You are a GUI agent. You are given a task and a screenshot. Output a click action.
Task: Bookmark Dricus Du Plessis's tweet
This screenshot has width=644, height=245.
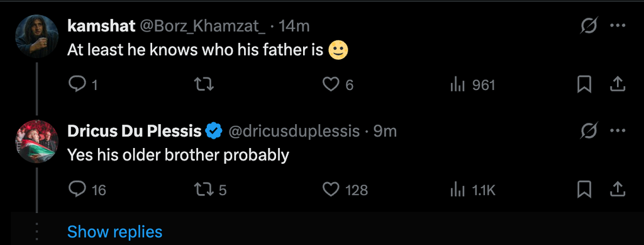click(584, 190)
